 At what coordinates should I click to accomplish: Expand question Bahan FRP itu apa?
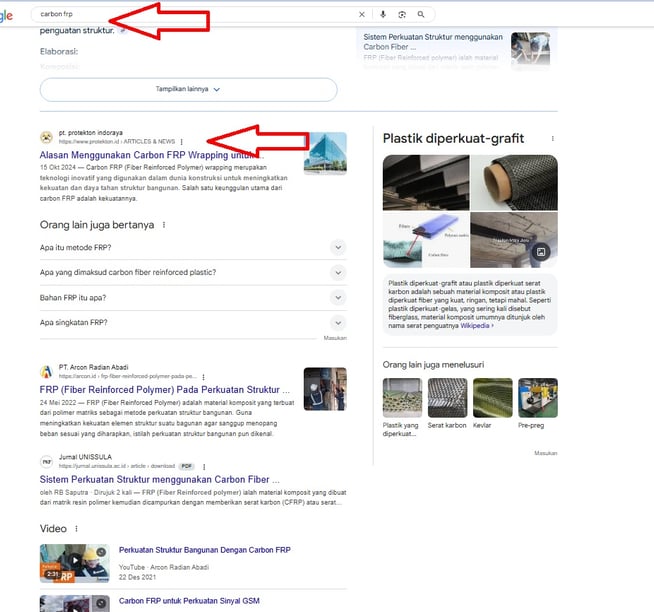[x=193, y=297]
